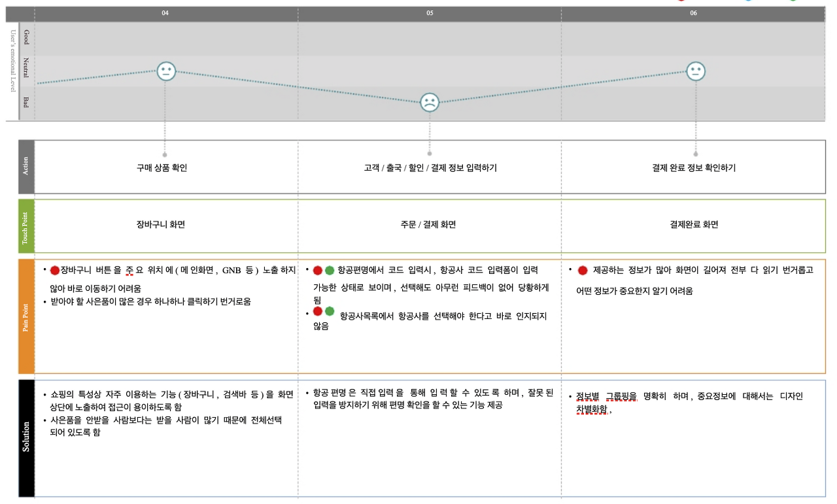Click red dot before 제공하는 정보가 많아

[583, 271]
